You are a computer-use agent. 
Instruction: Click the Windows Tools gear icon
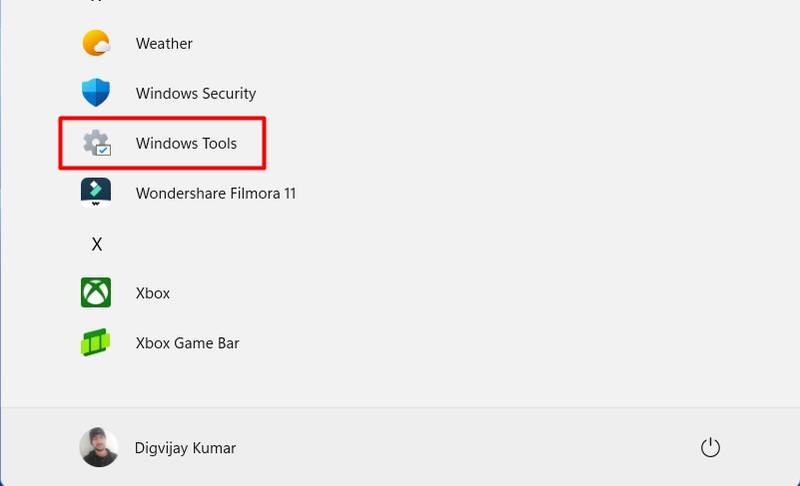(x=96, y=143)
